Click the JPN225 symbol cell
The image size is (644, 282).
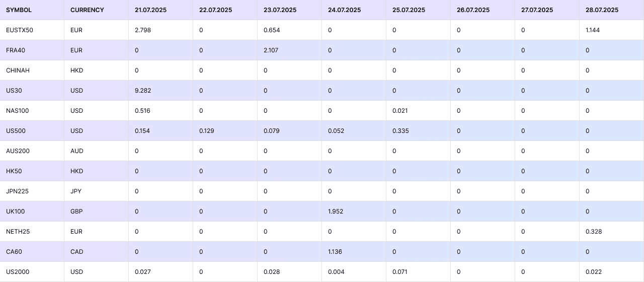(x=32, y=191)
